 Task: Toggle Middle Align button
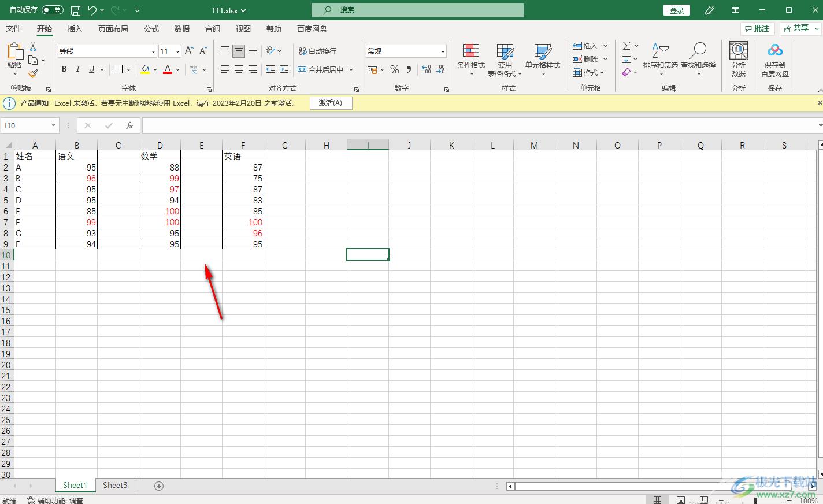point(239,51)
